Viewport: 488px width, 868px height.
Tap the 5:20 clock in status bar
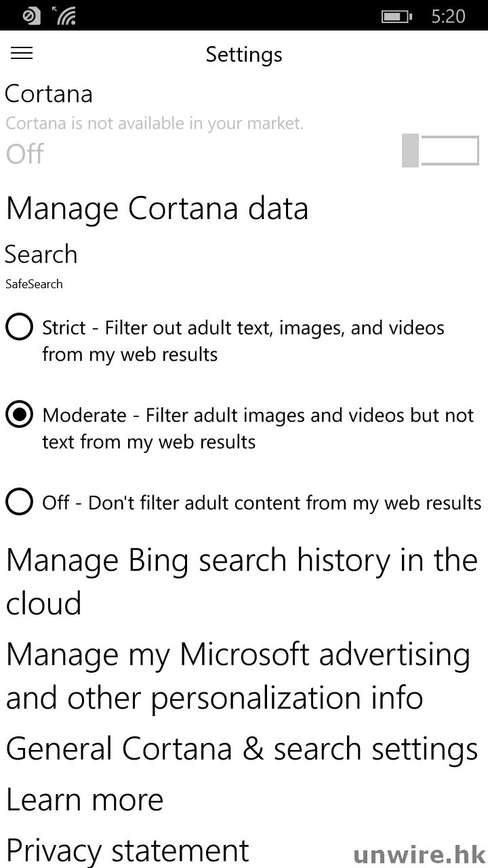pyautogui.click(x=448, y=16)
